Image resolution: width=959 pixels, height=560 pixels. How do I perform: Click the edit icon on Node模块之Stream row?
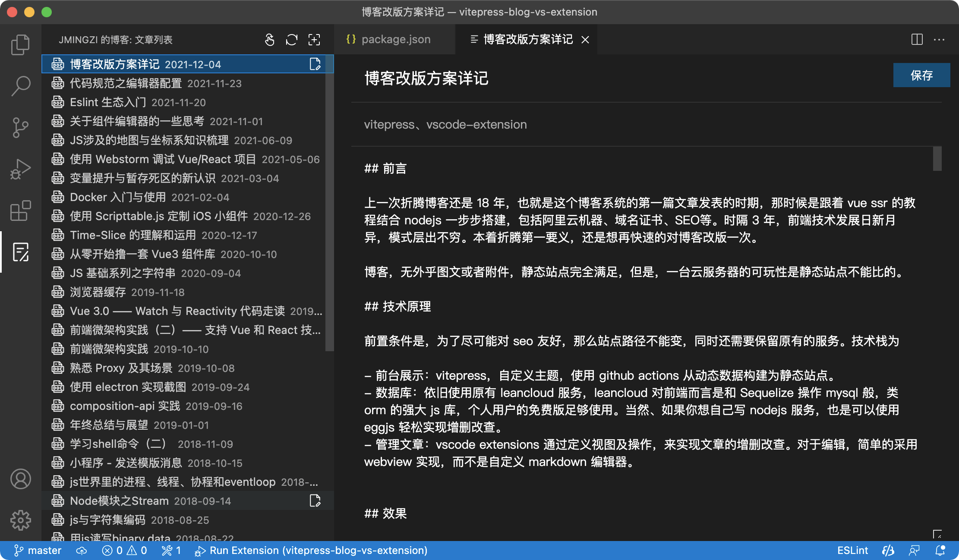click(x=315, y=500)
